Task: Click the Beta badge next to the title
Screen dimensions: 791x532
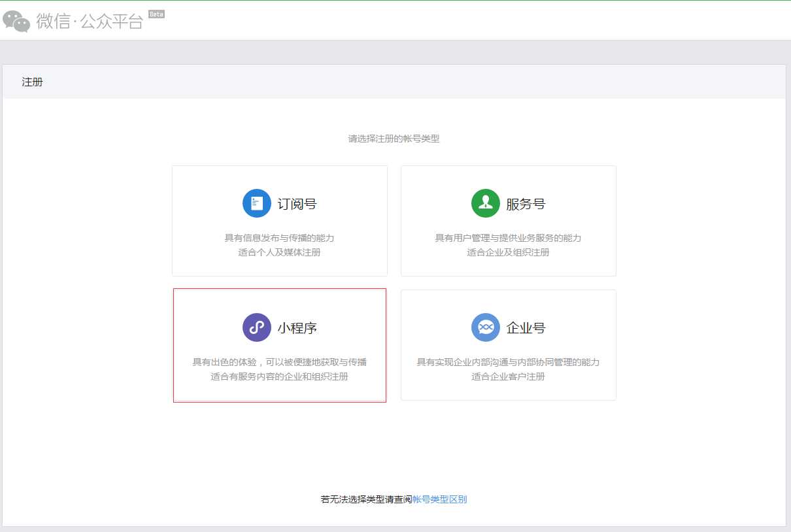Action: [156, 14]
